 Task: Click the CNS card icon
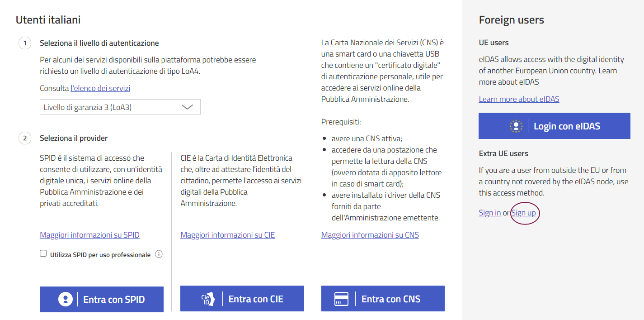(341, 299)
